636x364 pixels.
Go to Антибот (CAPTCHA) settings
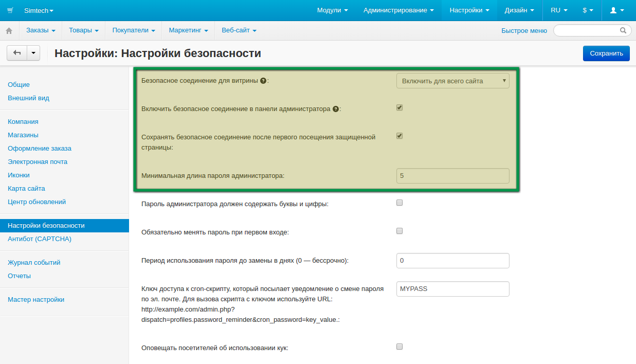[40, 239]
